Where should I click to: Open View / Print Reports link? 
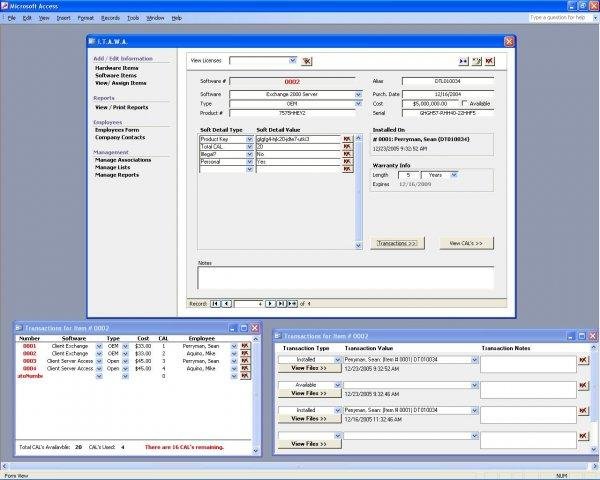coord(122,107)
